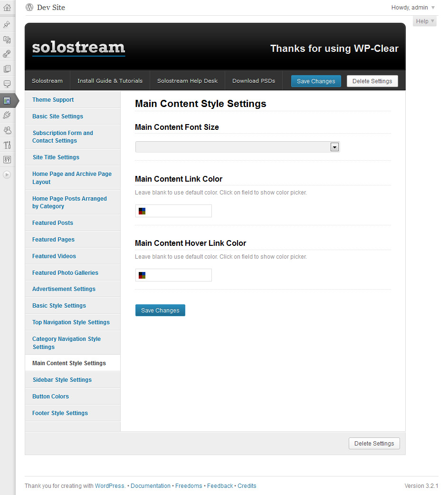Image resolution: width=448 pixels, height=495 pixels.
Task: Click Main Content Hover Link Color swatch icon
Action: pyautogui.click(x=142, y=275)
